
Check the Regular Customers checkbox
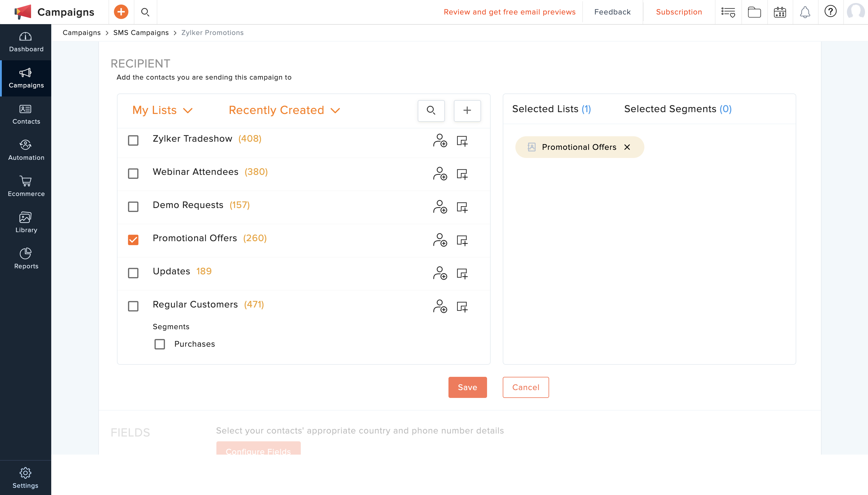point(133,306)
